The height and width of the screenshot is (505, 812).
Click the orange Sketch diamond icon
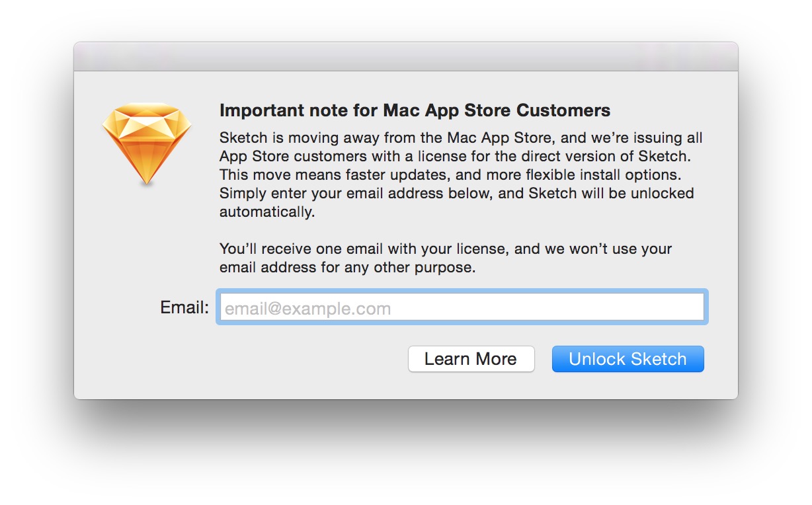tap(146, 143)
